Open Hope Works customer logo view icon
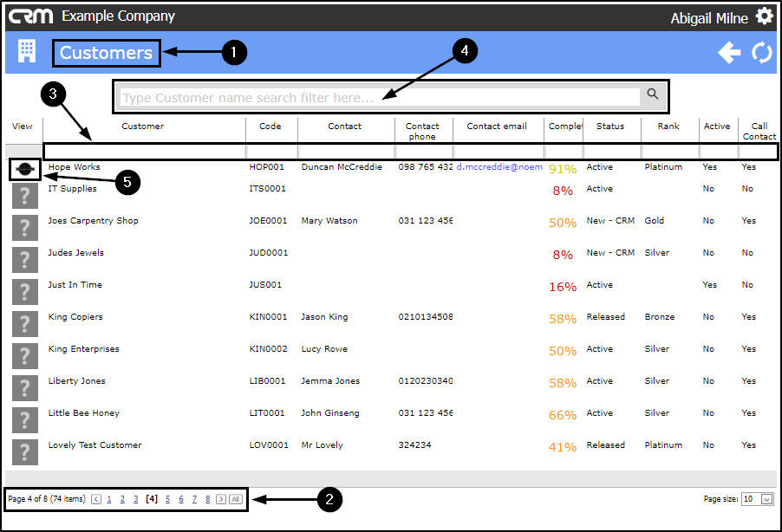Viewport: 782px width, 532px height. (x=25, y=170)
